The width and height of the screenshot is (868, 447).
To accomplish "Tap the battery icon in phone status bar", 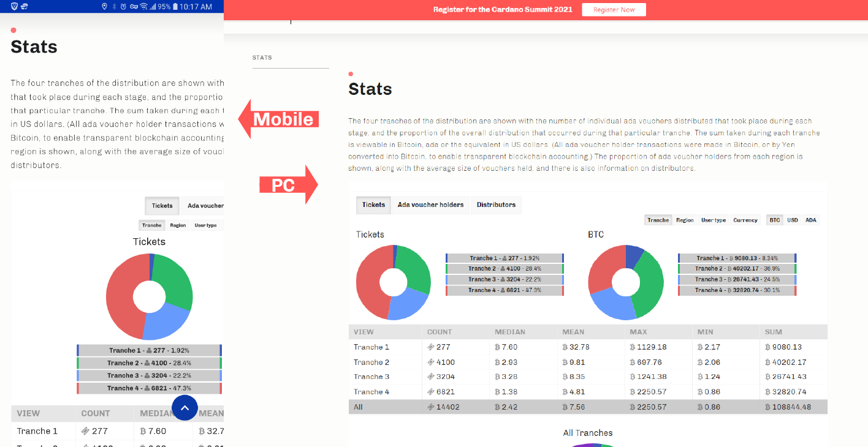I will point(177,7).
